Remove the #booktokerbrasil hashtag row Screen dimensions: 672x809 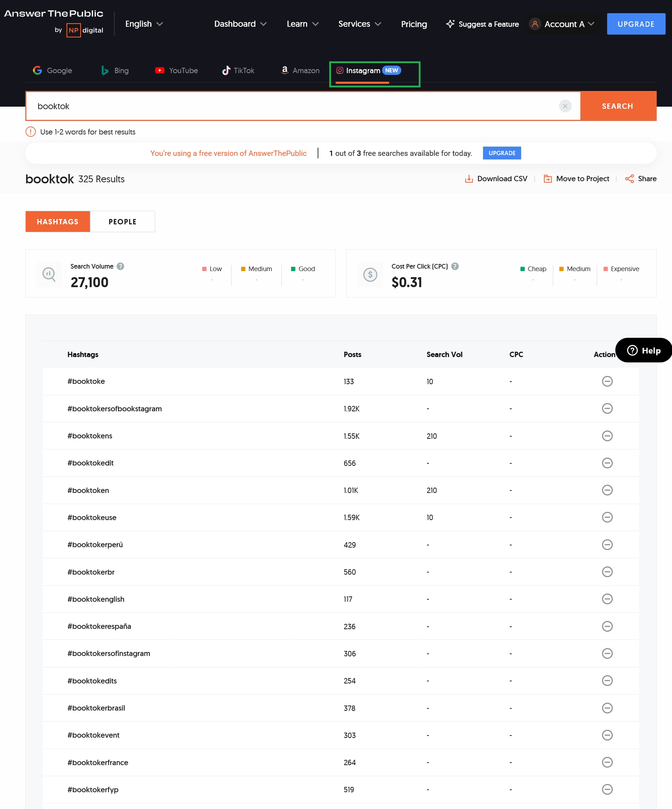pyautogui.click(x=607, y=708)
